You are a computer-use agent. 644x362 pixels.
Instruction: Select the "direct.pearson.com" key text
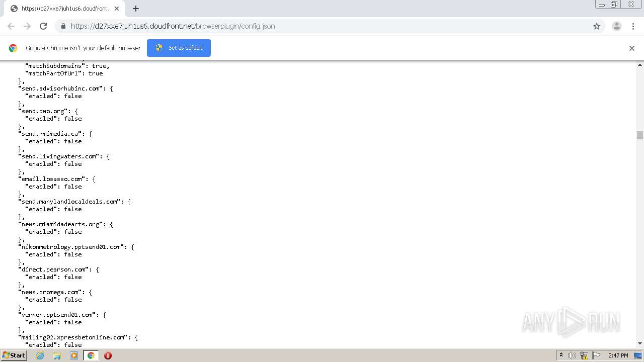coord(54,269)
